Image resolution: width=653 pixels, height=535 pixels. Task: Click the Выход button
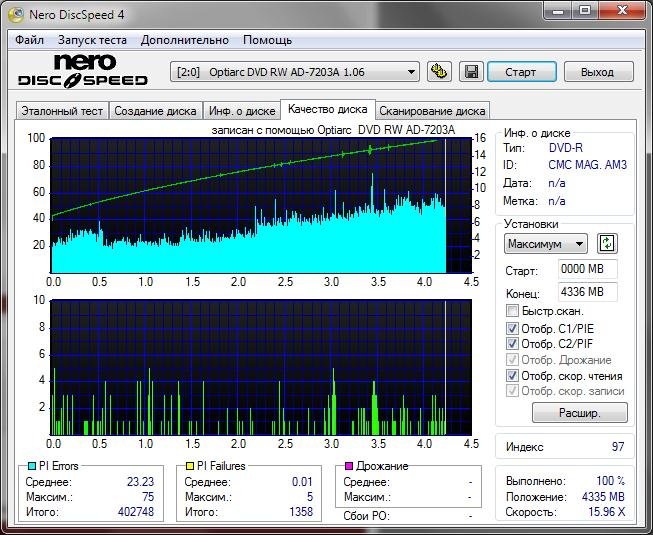(598, 72)
